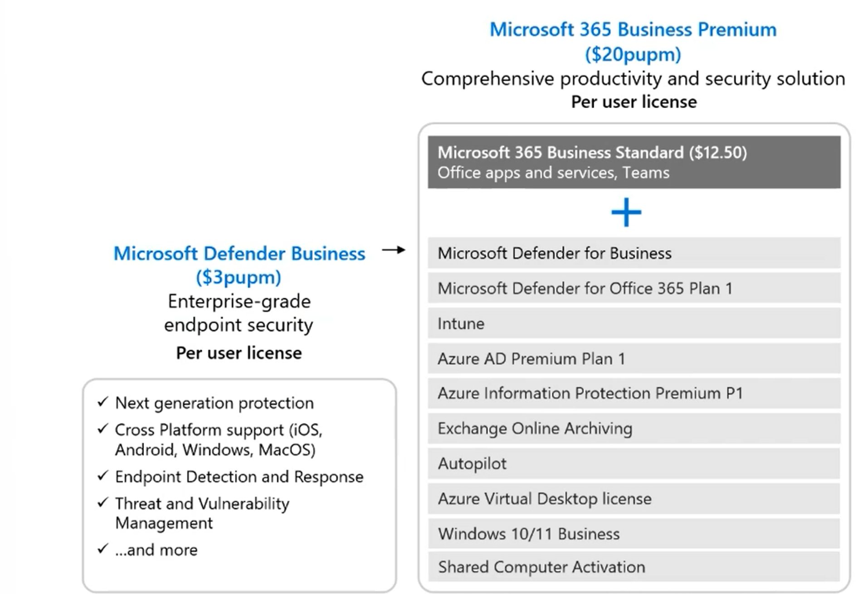Click the Windows 10/11 Business row
The width and height of the screenshot is (868, 594).
[634, 534]
